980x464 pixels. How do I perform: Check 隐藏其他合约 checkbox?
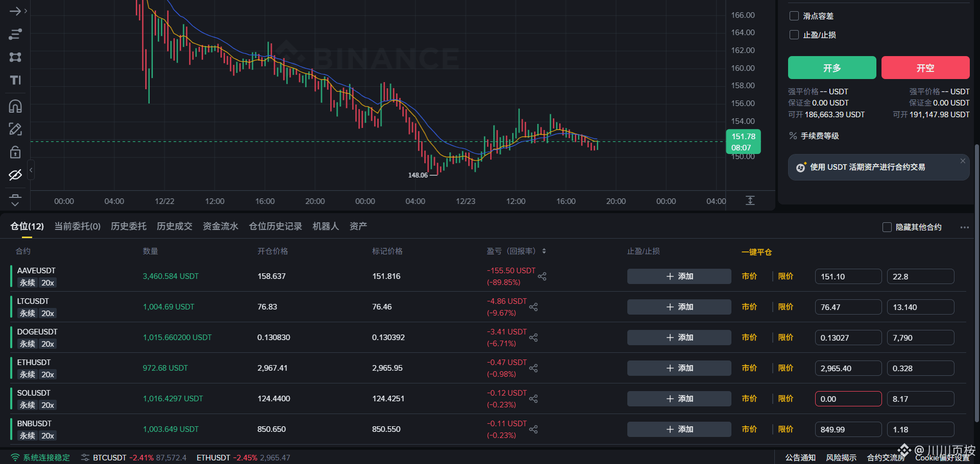[887, 227]
